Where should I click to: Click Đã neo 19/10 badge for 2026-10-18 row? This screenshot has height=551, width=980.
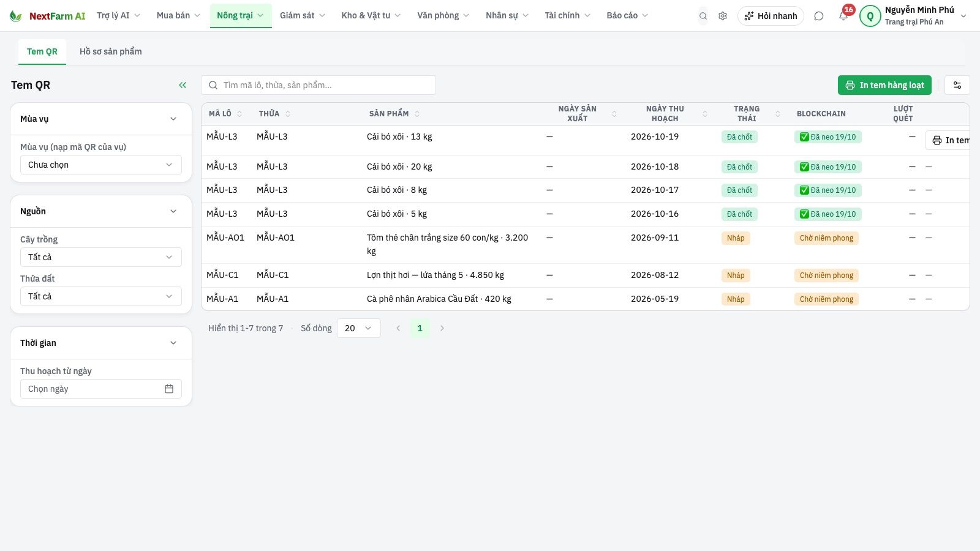[828, 167]
